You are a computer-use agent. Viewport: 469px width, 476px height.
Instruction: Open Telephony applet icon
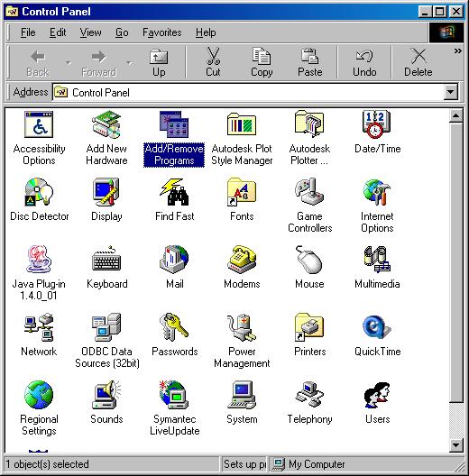click(x=309, y=395)
